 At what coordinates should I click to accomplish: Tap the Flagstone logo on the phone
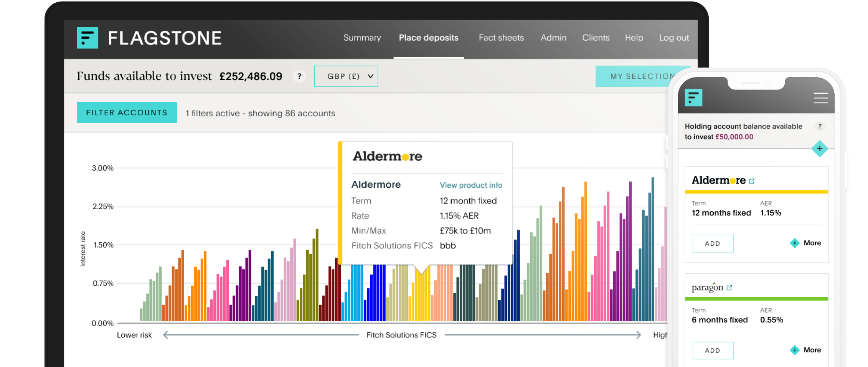[693, 98]
